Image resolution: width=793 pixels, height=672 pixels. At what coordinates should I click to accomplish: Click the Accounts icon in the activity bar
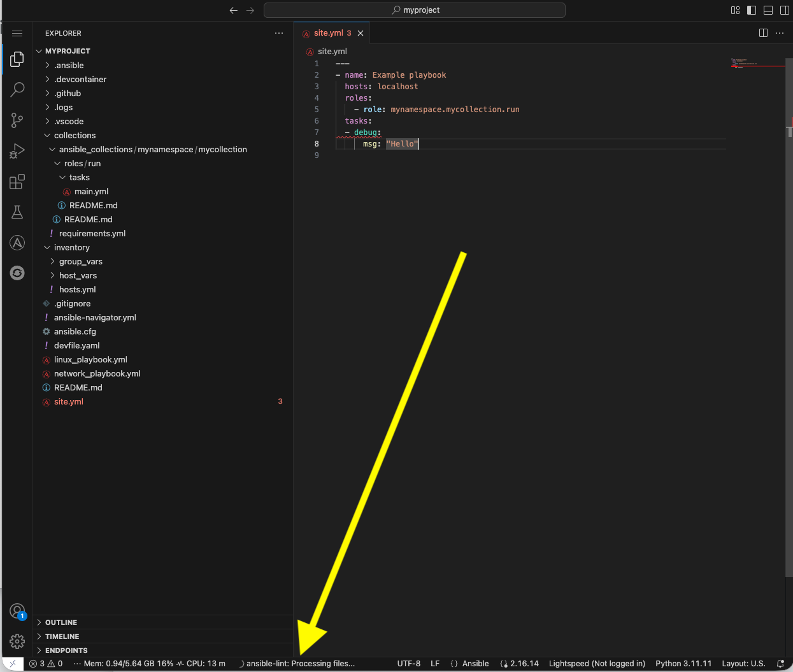[17, 610]
